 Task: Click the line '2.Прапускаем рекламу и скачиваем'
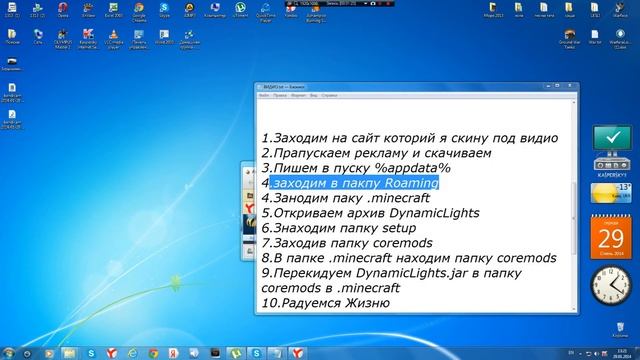coord(376,153)
